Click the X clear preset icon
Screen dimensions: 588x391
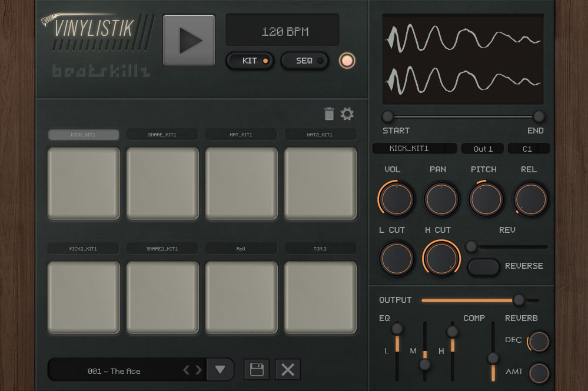click(288, 370)
